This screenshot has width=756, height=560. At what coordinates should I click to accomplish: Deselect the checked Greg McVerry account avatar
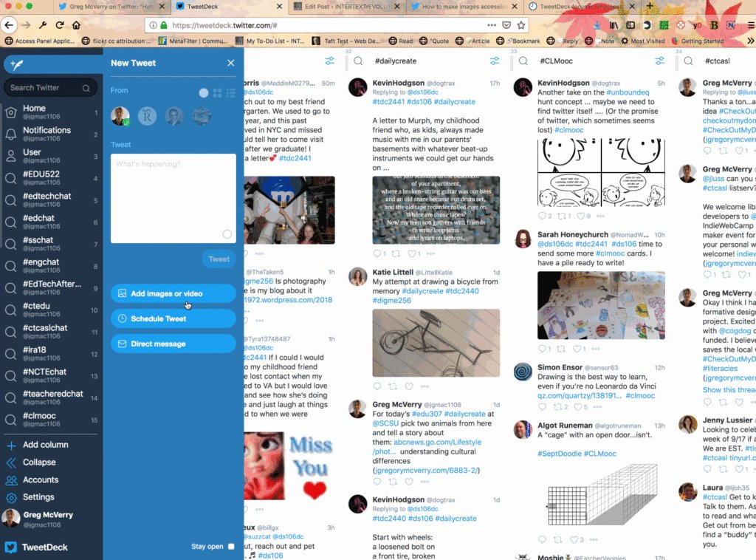120,116
